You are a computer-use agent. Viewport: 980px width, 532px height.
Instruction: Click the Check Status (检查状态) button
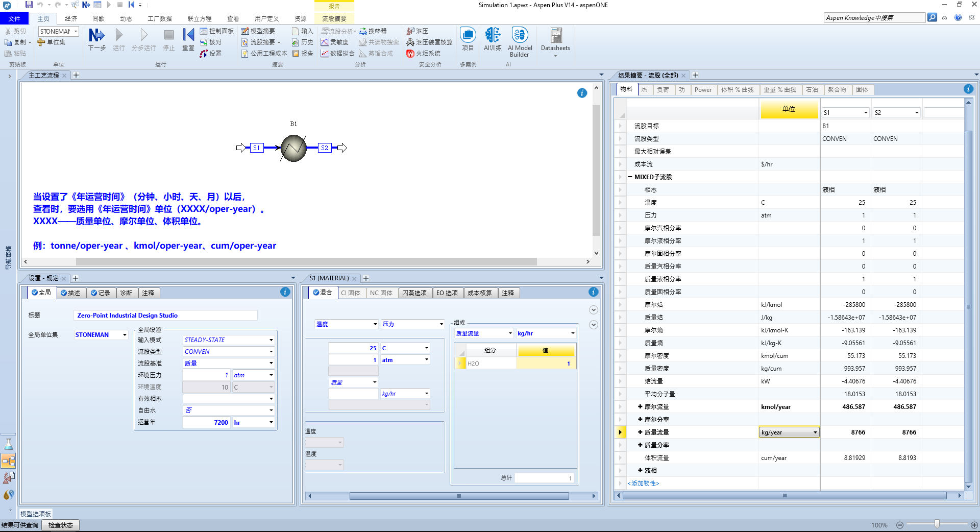[61, 525]
